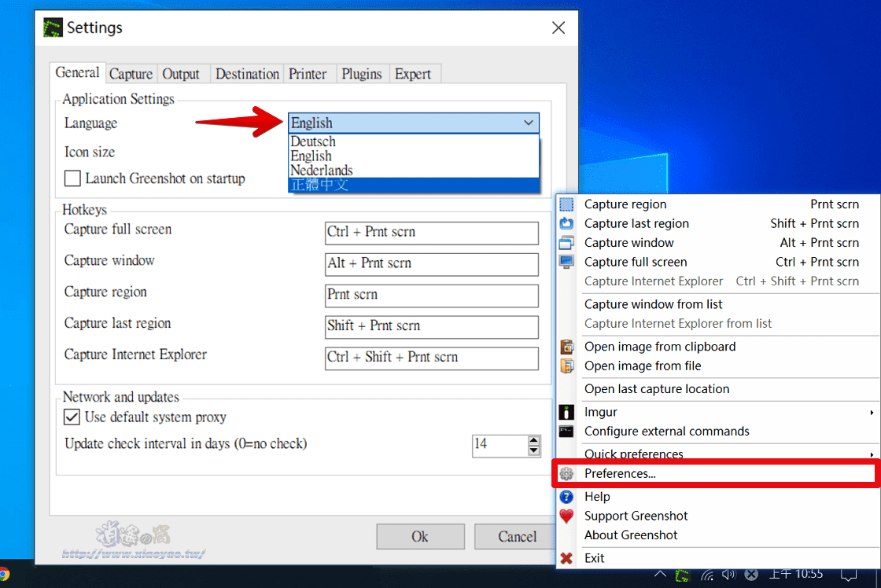Screen dimensions: 881x588
Task: Click the Imgur menu icon
Action: pyautogui.click(x=566, y=412)
